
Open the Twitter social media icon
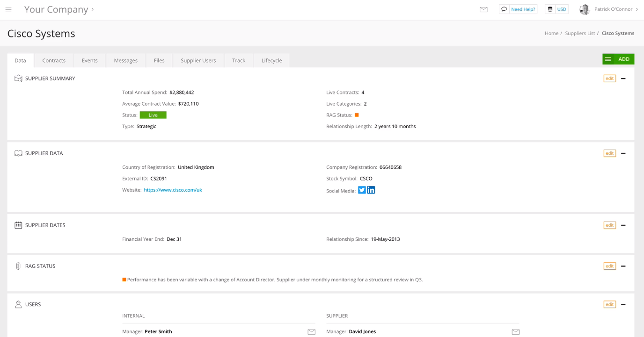(x=362, y=190)
